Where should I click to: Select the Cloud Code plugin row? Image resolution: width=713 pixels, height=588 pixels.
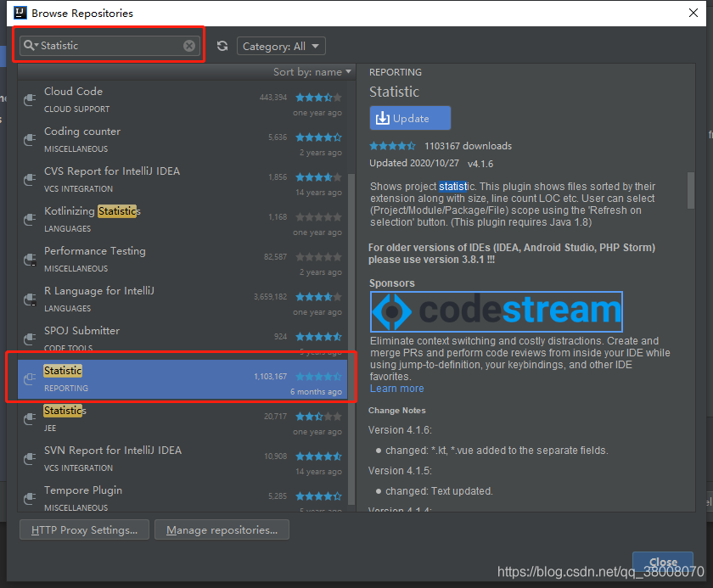pos(182,100)
